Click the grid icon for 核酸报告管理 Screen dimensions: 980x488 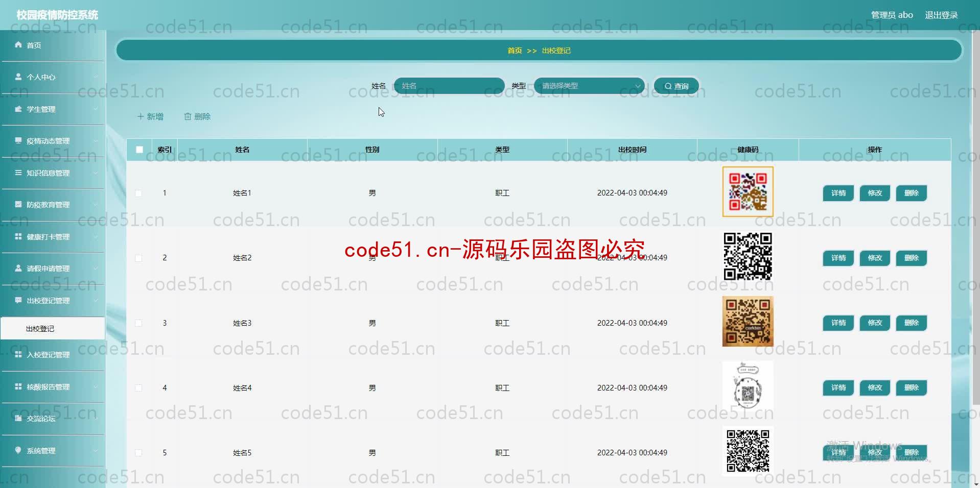18,386
